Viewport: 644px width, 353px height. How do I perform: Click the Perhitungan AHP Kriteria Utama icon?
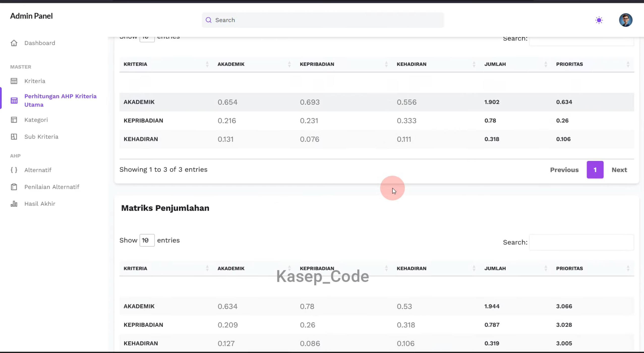tap(14, 100)
